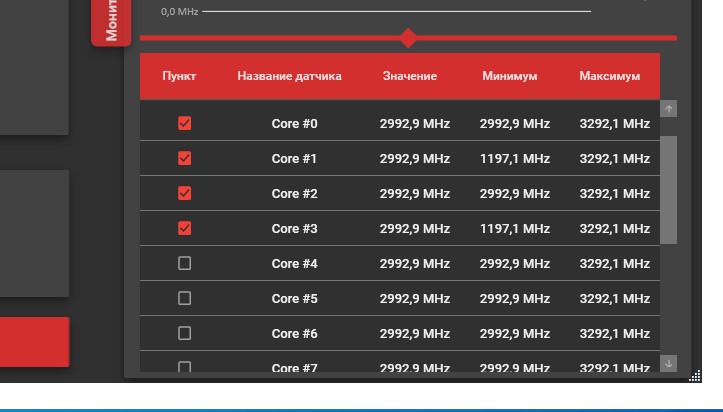The image size is (723, 412).
Task: Click the Максимум column header
Action: (x=609, y=76)
